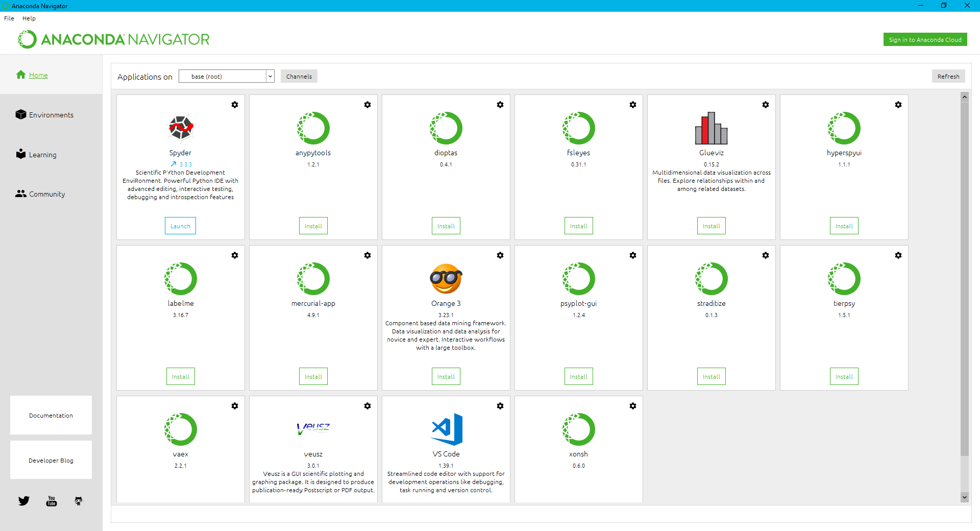Image resolution: width=980 pixels, height=531 pixels.
Task: Open the YouTube link icon
Action: pos(52,501)
